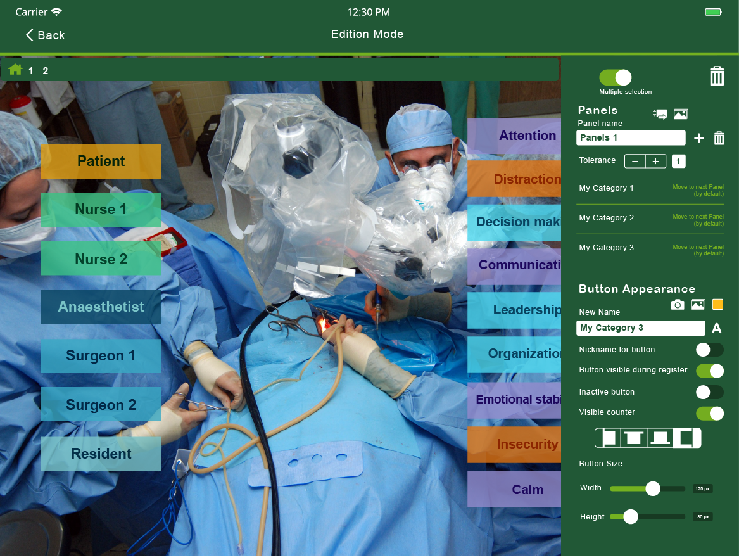Select the Nurse 2 button
The height and width of the screenshot is (560, 739).
[101, 259]
